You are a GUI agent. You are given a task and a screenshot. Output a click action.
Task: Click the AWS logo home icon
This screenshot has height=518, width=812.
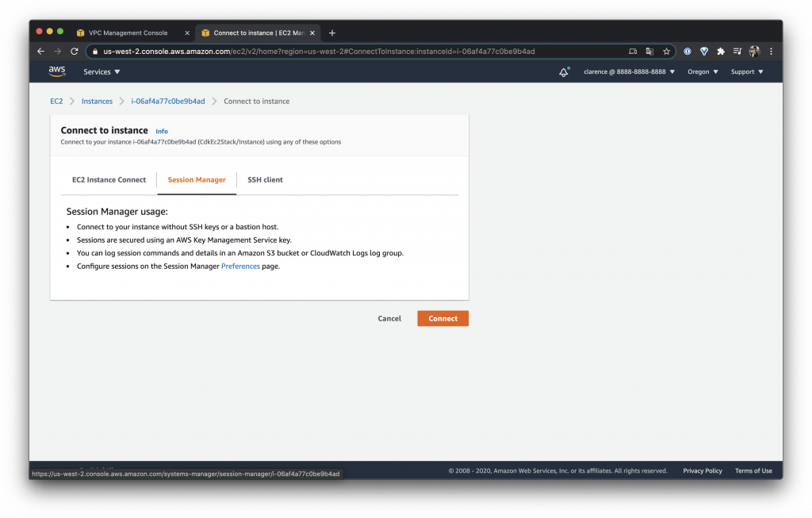click(57, 71)
